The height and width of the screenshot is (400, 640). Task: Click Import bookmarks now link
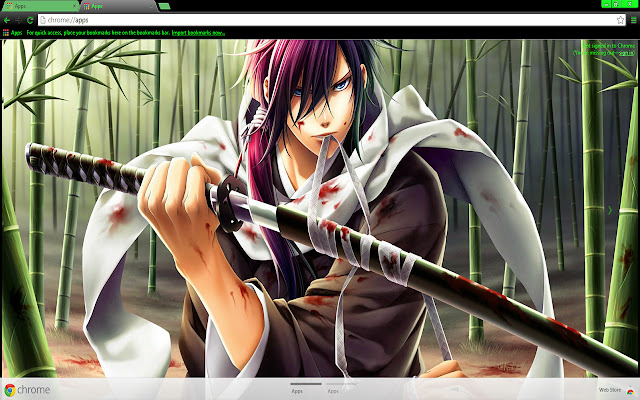pyautogui.click(x=198, y=33)
